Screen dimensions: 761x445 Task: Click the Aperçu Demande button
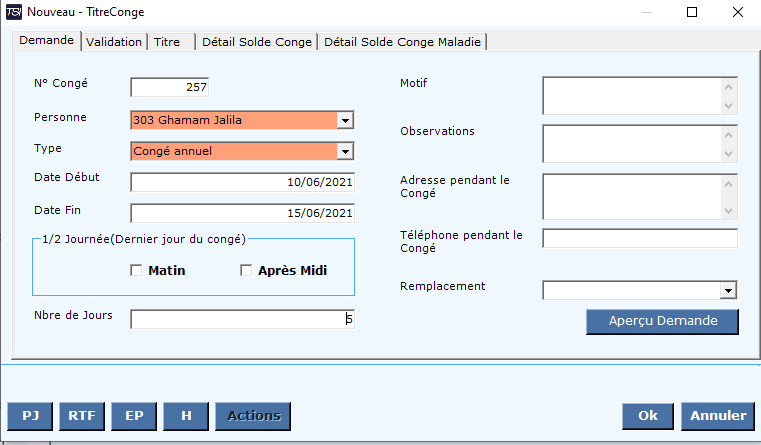click(662, 321)
